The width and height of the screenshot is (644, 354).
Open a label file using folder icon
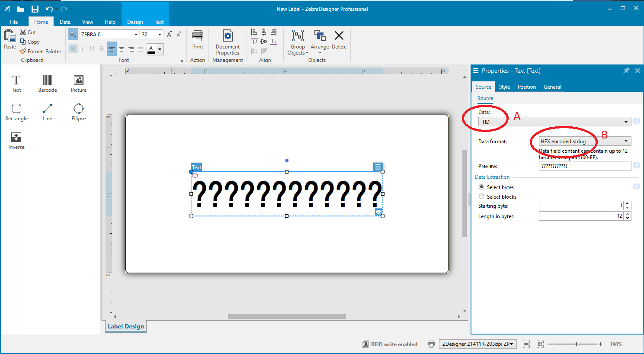[21, 9]
